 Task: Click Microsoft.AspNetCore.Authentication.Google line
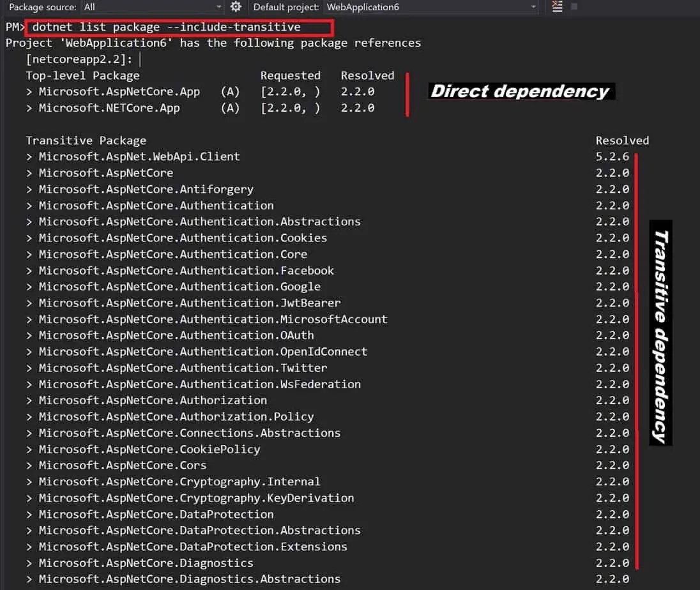click(x=173, y=287)
